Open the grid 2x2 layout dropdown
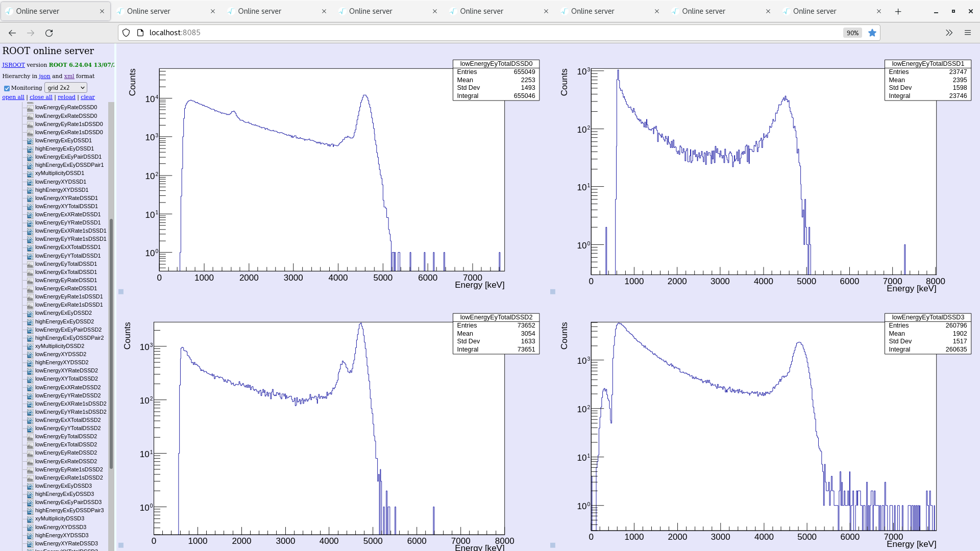The height and width of the screenshot is (551, 980). click(66, 88)
